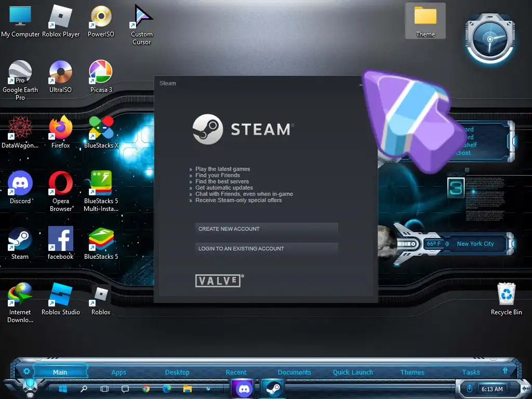532x399 pixels.
Task: Launch Google Chrome from the taskbar
Action: [x=146, y=389]
